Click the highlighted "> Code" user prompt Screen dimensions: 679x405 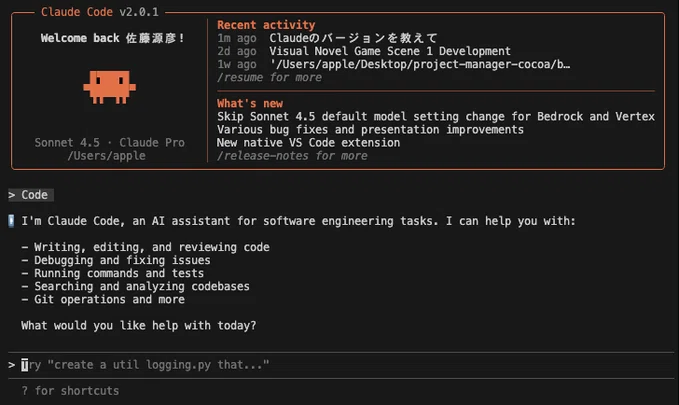31,195
